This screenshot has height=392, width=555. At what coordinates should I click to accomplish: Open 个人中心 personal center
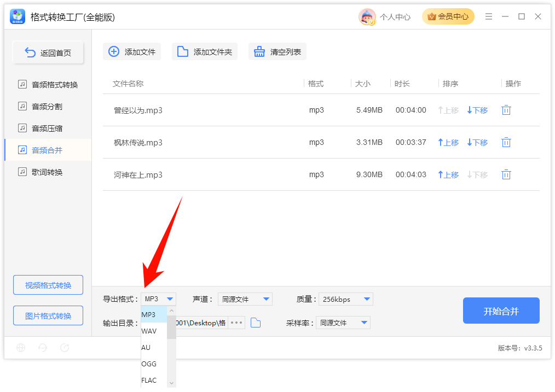pyautogui.click(x=395, y=17)
